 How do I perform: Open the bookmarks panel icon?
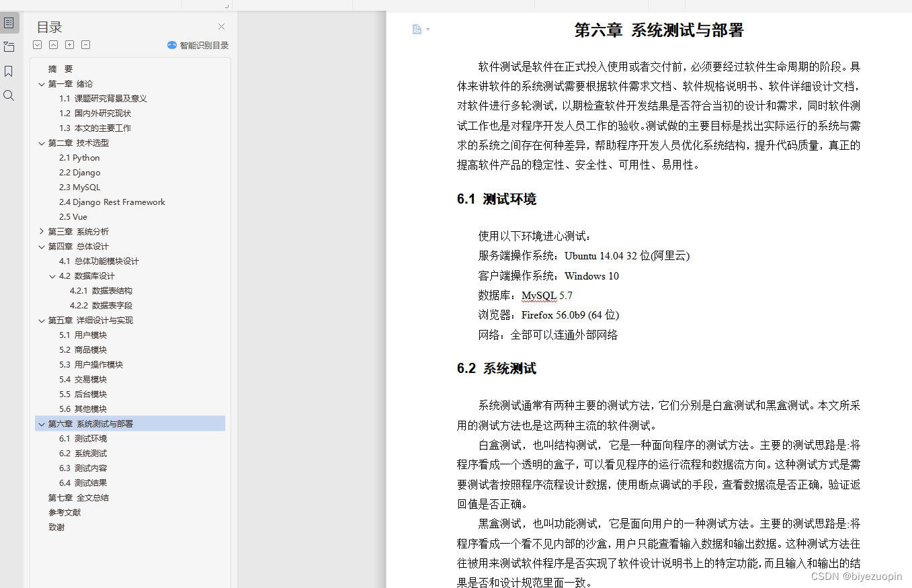[9, 71]
